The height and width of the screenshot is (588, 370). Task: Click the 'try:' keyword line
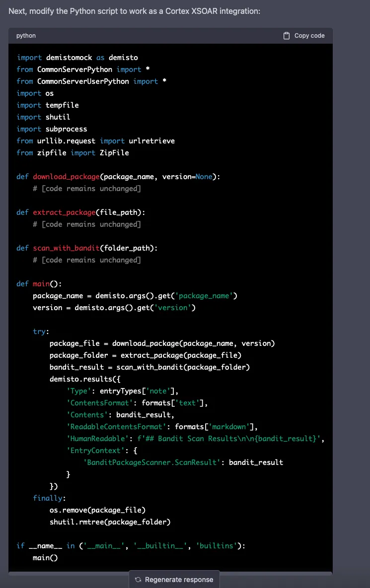pyautogui.click(x=41, y=331)
